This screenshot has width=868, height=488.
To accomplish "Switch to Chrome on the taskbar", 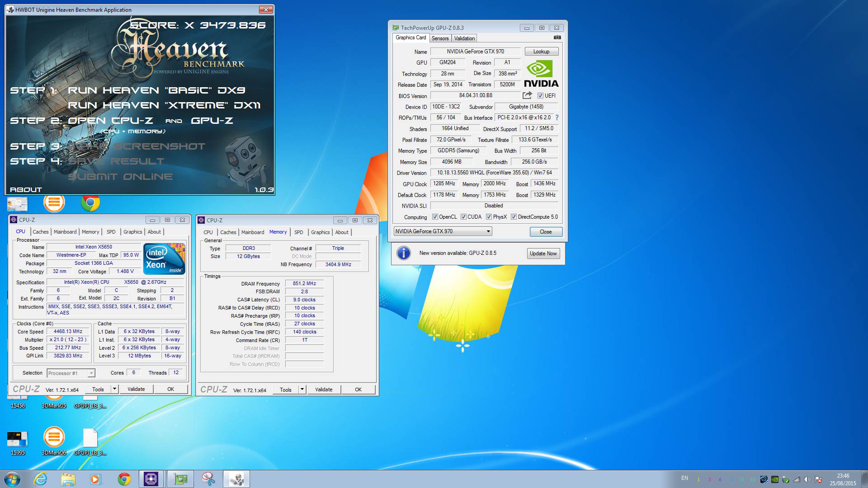I will click(124, 479).
